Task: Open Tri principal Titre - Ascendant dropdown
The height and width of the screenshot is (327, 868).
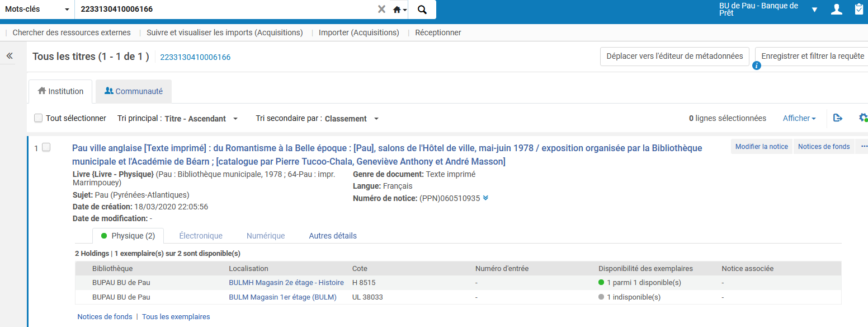Action: tap(201, 119)
